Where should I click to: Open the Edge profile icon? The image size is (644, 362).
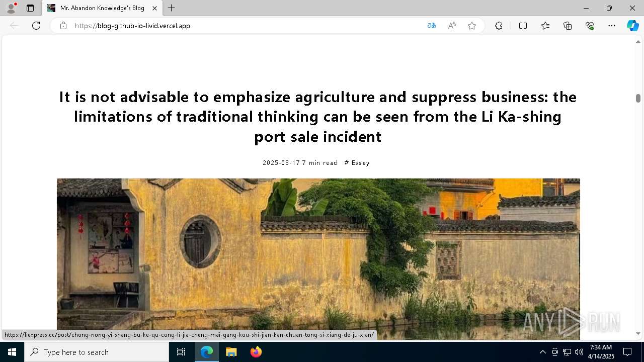(11, 8)
